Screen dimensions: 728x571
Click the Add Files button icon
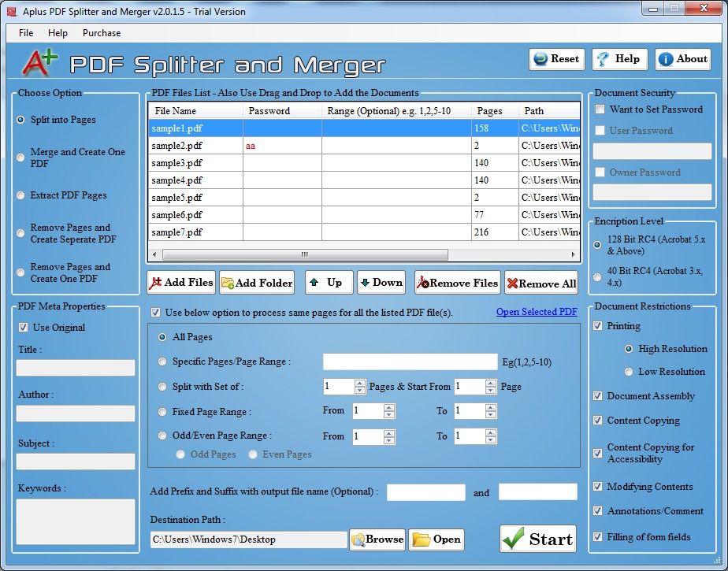pos(156,283)
